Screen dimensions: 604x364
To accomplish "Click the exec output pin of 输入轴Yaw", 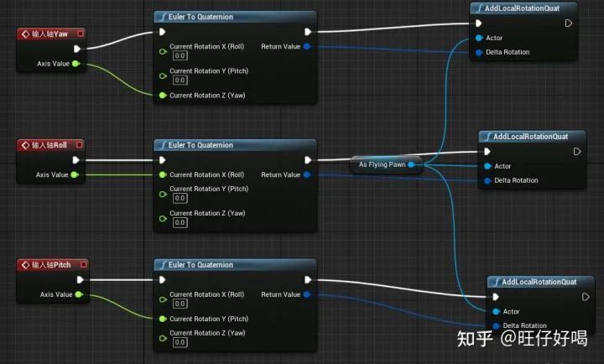I will point(77,49).
